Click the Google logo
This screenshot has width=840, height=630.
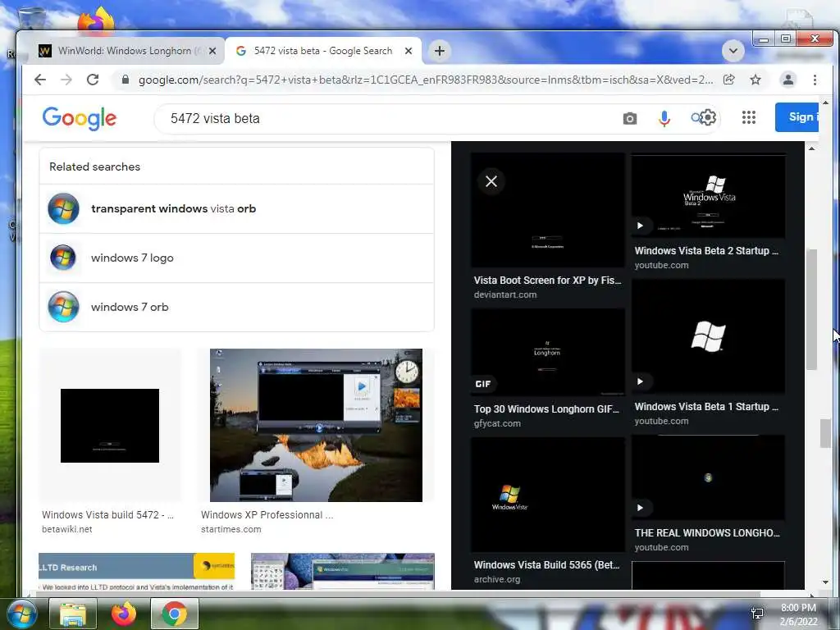coord(80,118)
